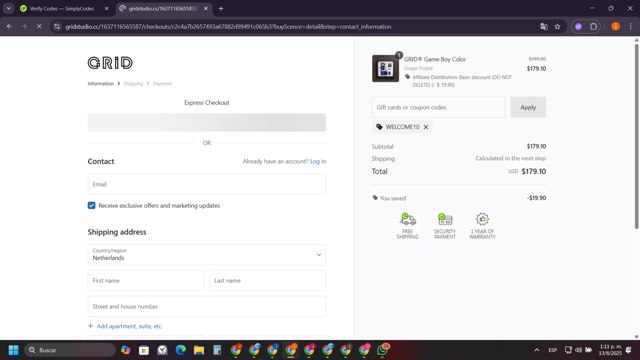The width and height of the screenshot is (640, 360).
Task: Open the tab search dropdown arrow
Action: tap(9, 8)
